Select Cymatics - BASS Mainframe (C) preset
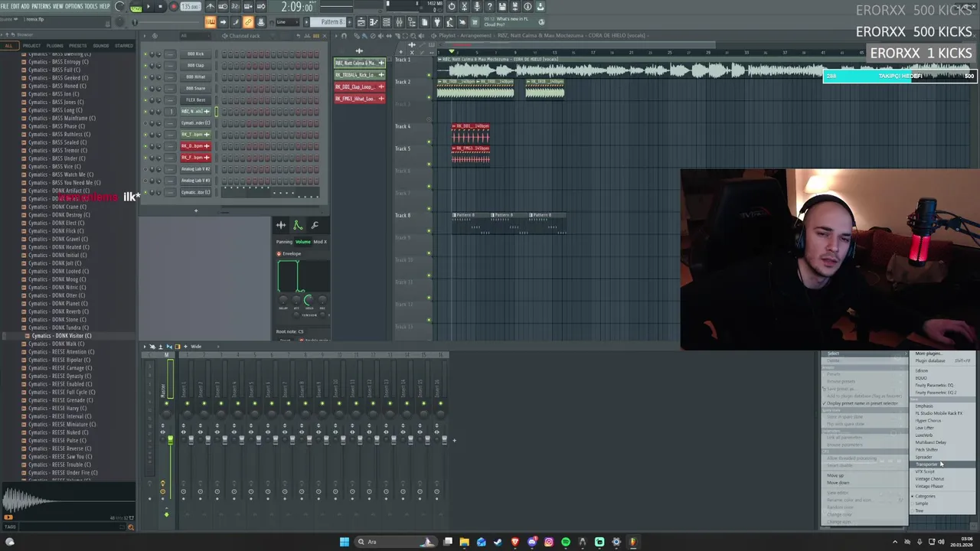The width and height of the screenshot is (980, 551). [x=62, y=119]
